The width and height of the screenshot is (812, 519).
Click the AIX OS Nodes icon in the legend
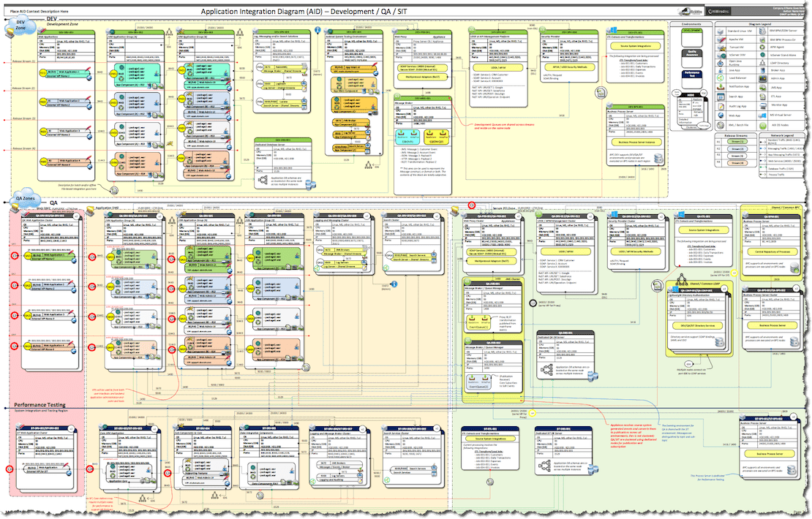point(762,124)
